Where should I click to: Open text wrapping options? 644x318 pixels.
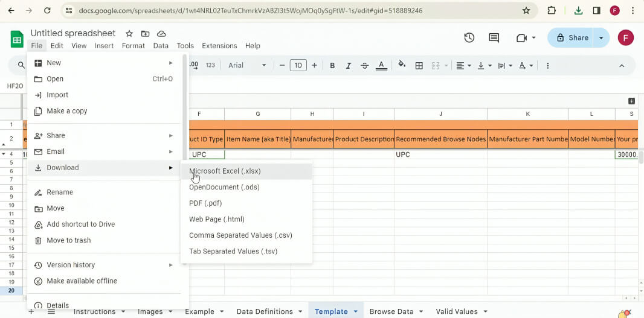(505, 65)
